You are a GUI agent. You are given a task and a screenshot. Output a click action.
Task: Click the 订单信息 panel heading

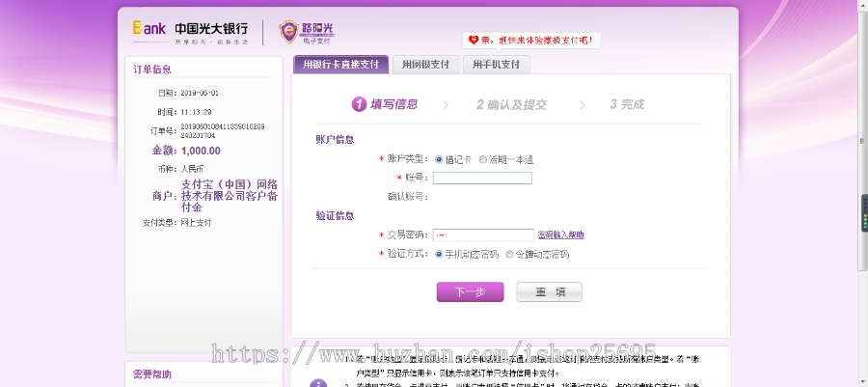tap(152, 69)
